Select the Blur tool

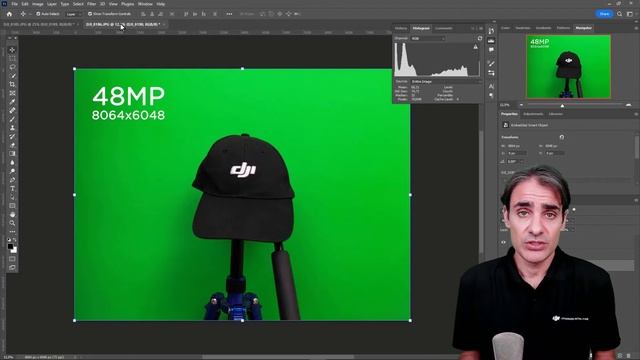[x=12, y=162]
